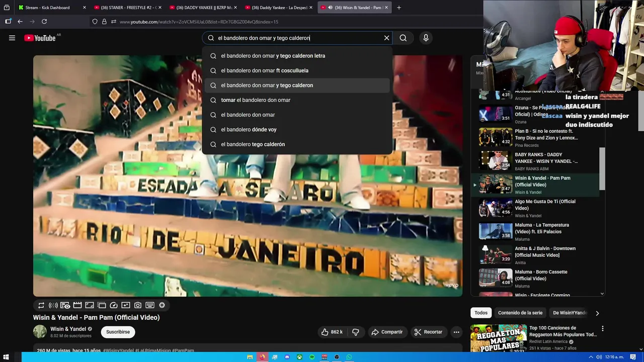
Task: Select suggestion 'el bandolero dónde voy'
Action: pos(297,130)
